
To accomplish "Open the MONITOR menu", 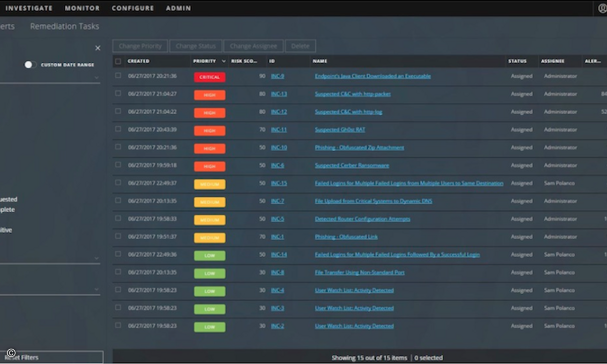I will click(82, 8).
